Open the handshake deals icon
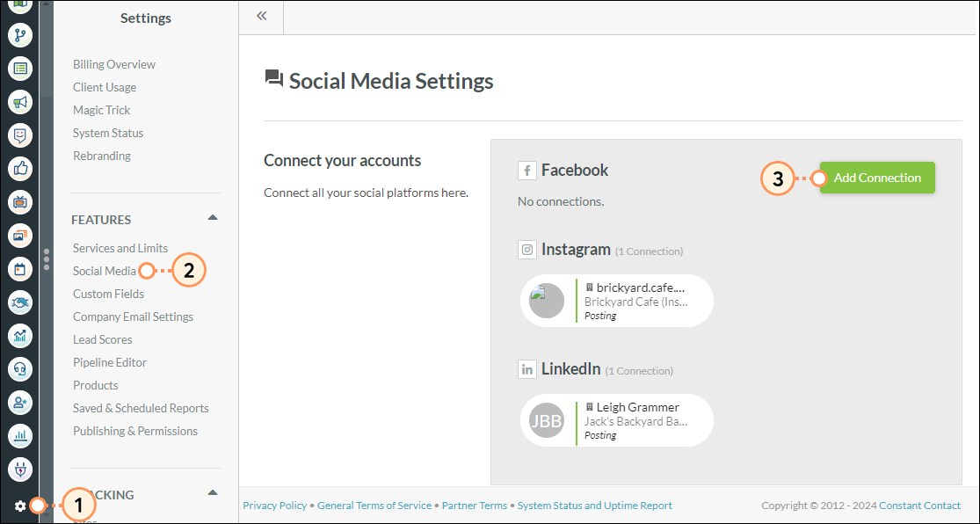The height and width of the screenshot is (524, 980). pos(20,302)
